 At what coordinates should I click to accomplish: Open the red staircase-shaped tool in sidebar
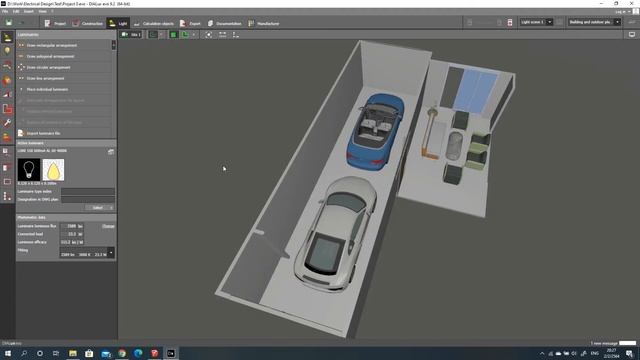[x=7, y=94]
